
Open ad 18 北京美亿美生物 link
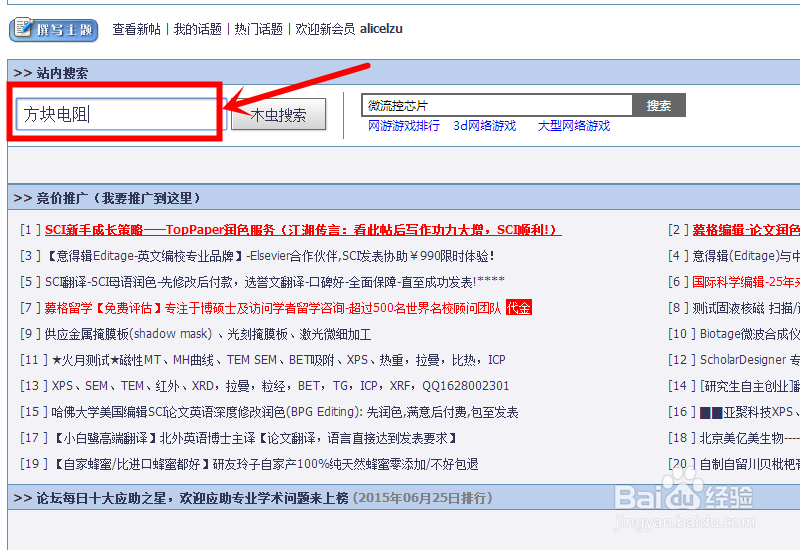coord(749,438)
